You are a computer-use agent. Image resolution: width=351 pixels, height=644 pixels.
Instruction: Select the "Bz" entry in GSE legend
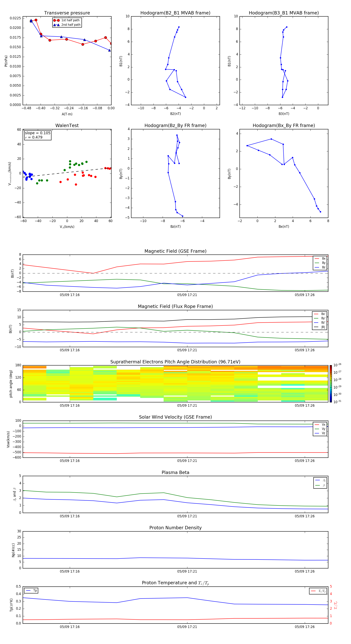point(320,267)
